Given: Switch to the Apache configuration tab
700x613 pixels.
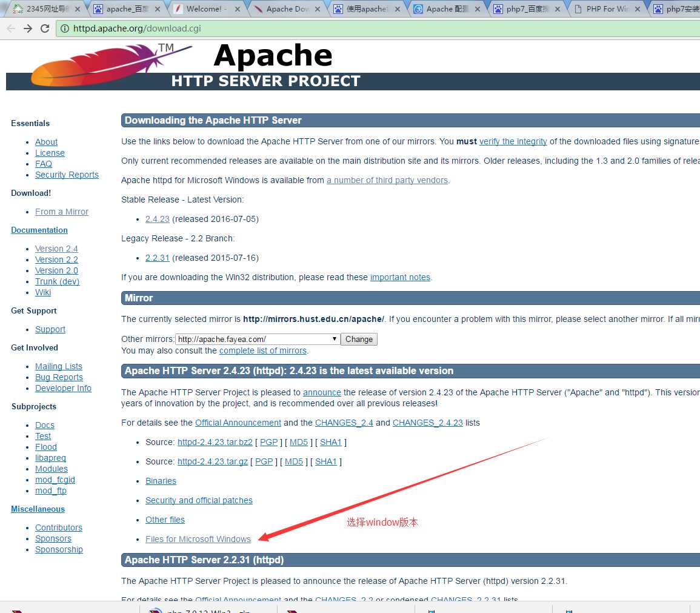Looking at the screenshot, I should pyautogui.click(x=447, y=9).
